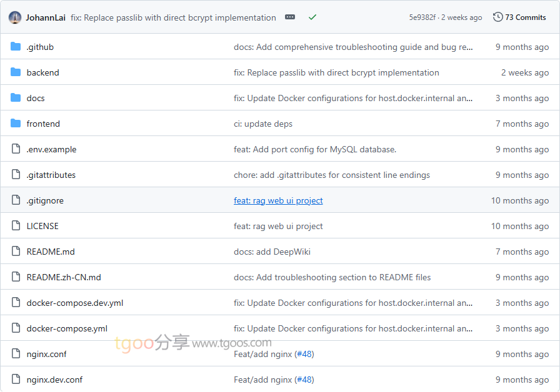This screenshot has width=560, height=392.
Task: Click the .github folder icon
Action: click(x=16, y=47)
